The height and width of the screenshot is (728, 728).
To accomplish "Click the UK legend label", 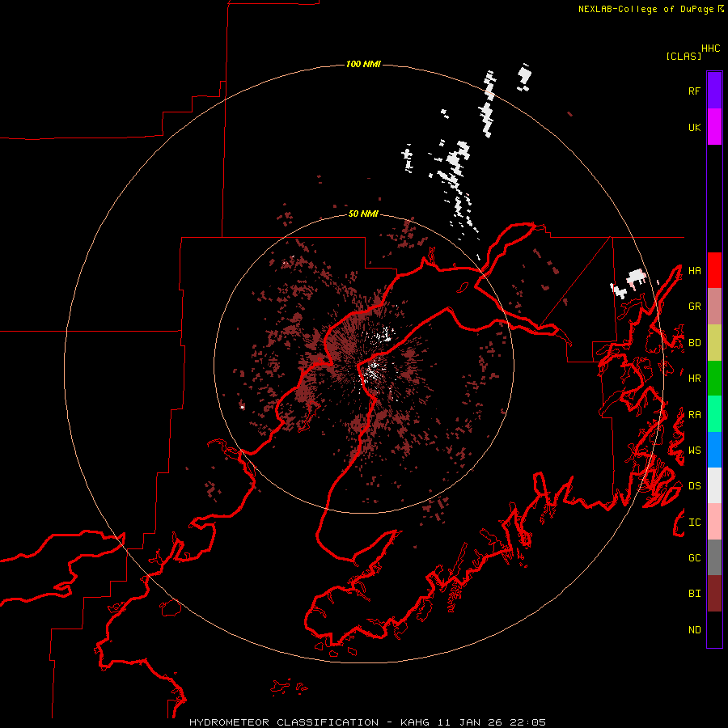I will coord(694,127).
